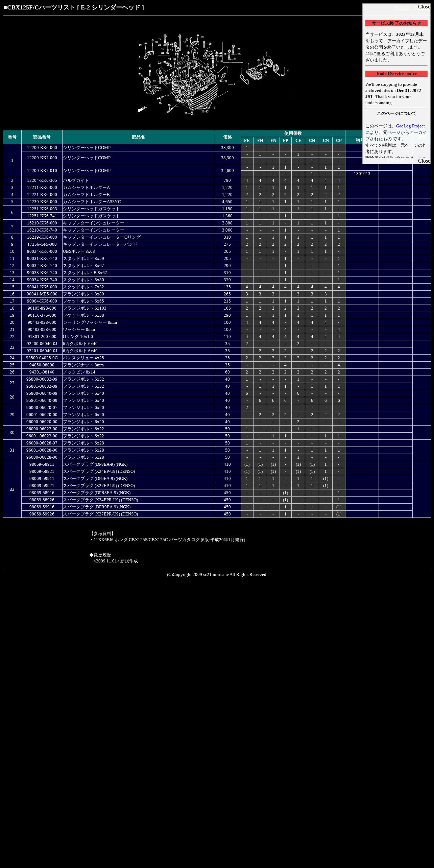Click the <2009.11.01> 新規作成 changelog entry

(116, 561)
